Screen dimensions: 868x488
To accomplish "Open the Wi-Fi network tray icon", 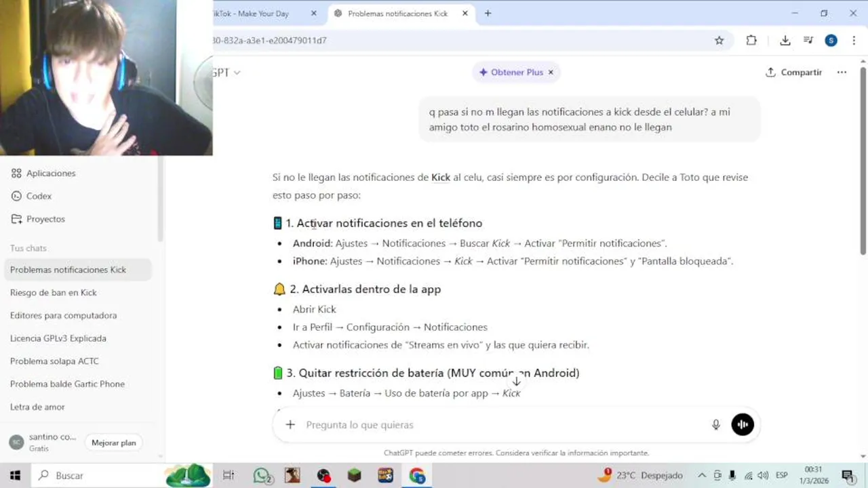I will click(x=748, y=476).
